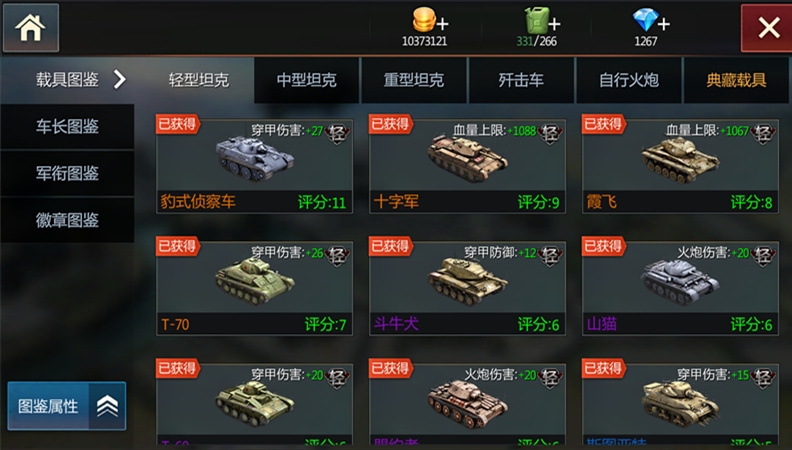Go to the home screen icon
Viewport: 792px width, 450px height.
click(31, 27)
